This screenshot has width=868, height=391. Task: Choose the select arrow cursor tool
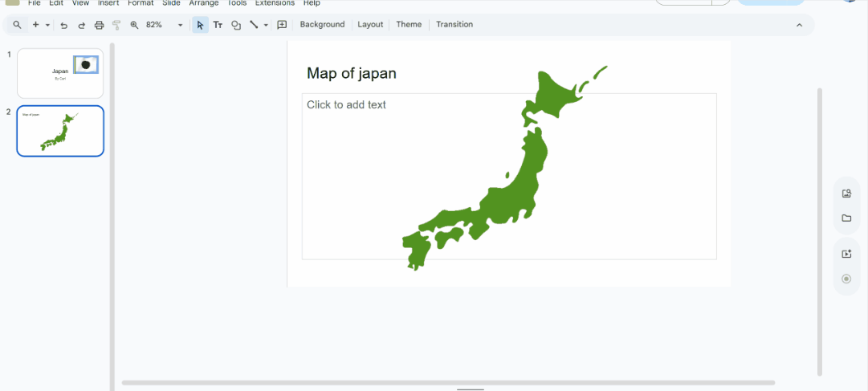pos(201,25)
